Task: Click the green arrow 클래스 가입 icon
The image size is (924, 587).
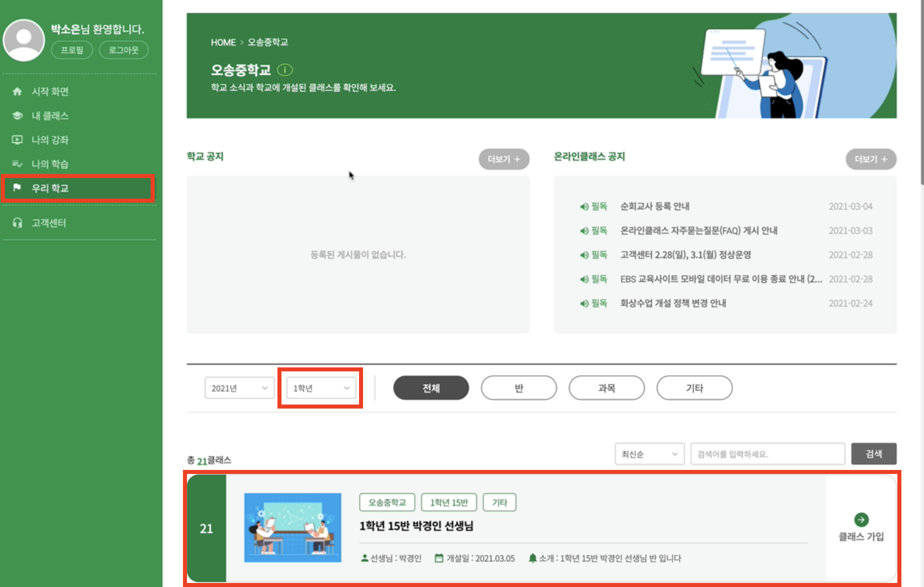Action: (x=861, y=520)
